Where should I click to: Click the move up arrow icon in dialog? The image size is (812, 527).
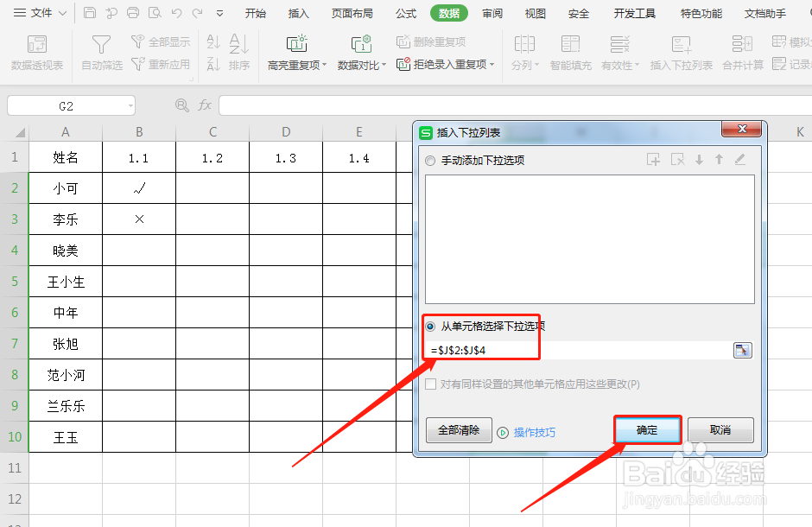[x=720, y=160]
